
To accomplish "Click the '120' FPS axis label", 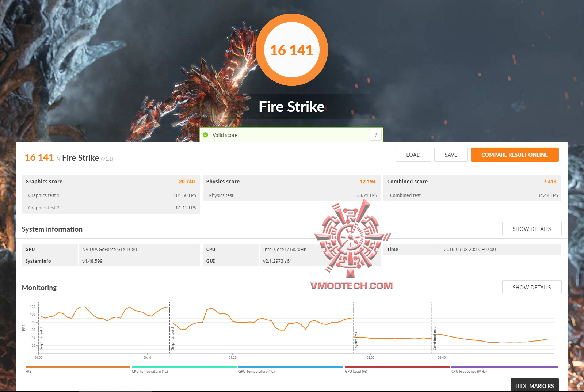I will 33,307.
